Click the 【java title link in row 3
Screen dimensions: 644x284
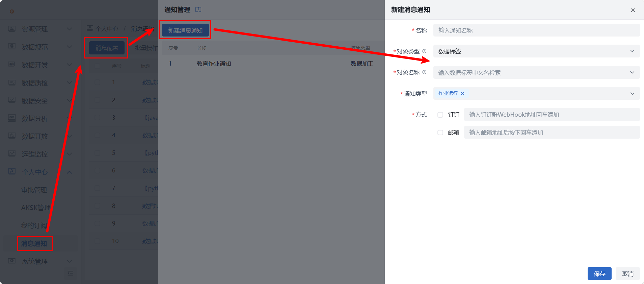[151, 118]
